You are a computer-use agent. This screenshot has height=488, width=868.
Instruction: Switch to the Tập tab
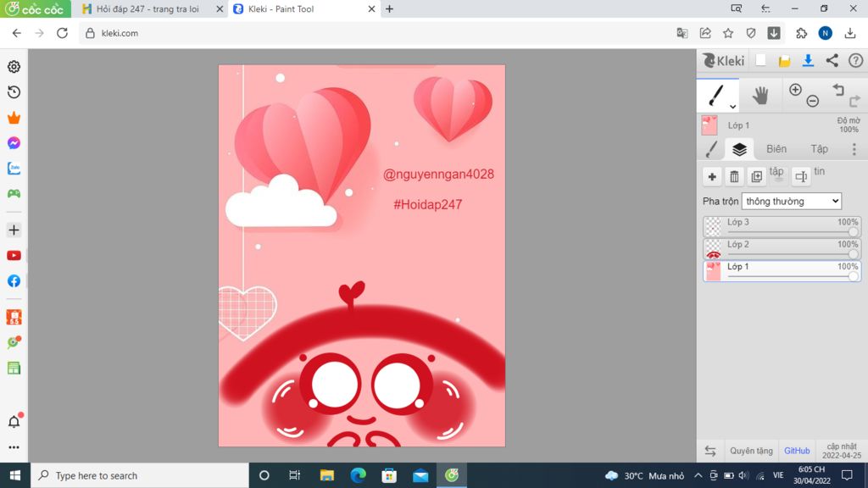(x=819, y=148)
